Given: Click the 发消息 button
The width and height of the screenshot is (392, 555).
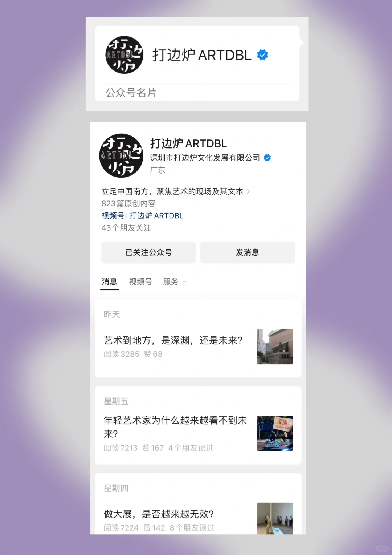Looking at the screenshot, I should pos(248,252).
